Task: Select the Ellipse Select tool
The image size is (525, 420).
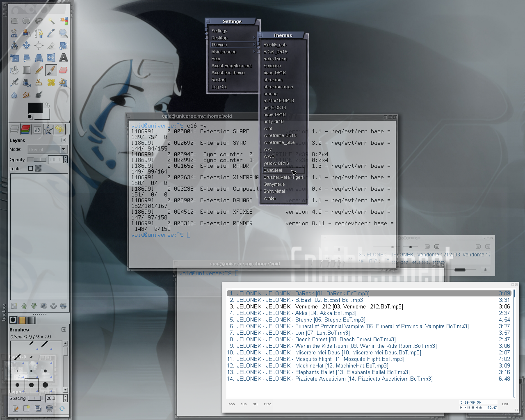Action: [x=27, y=21]
